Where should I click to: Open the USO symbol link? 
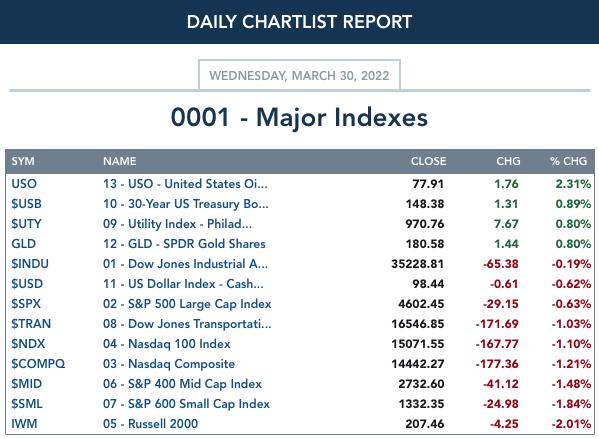[24, 184]
